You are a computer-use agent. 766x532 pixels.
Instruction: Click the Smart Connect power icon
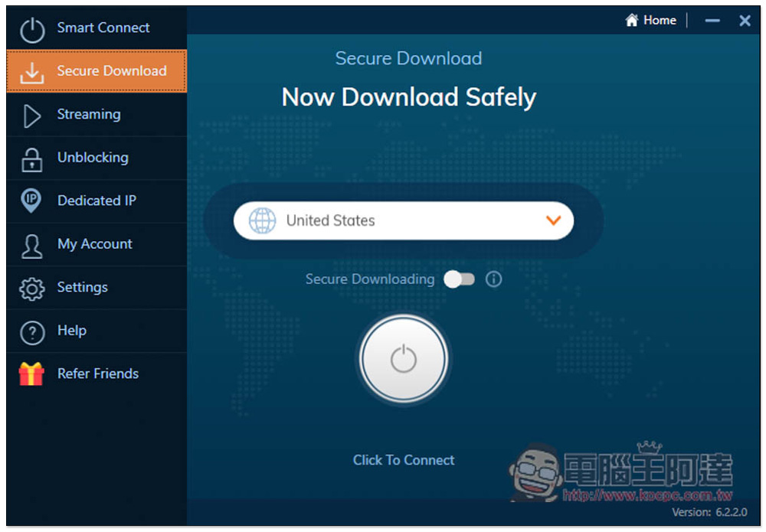tap(32, 29)
